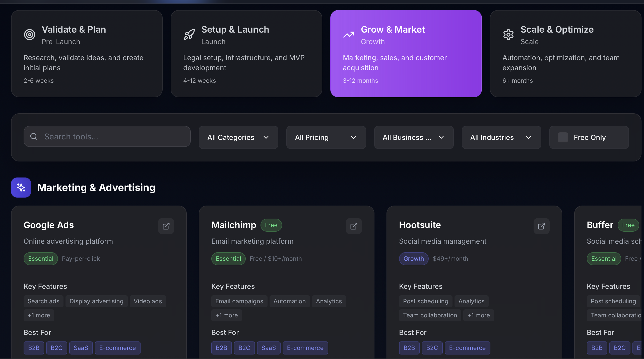The image size is (644, 359).
Task: Click the SaaS tag on Mailchimp card
Action: coord(269,348)
